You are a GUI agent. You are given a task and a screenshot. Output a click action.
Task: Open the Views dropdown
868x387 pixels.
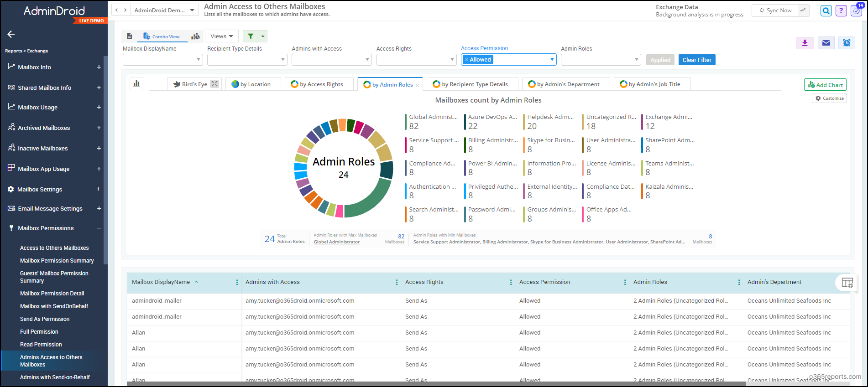point(222,36)
